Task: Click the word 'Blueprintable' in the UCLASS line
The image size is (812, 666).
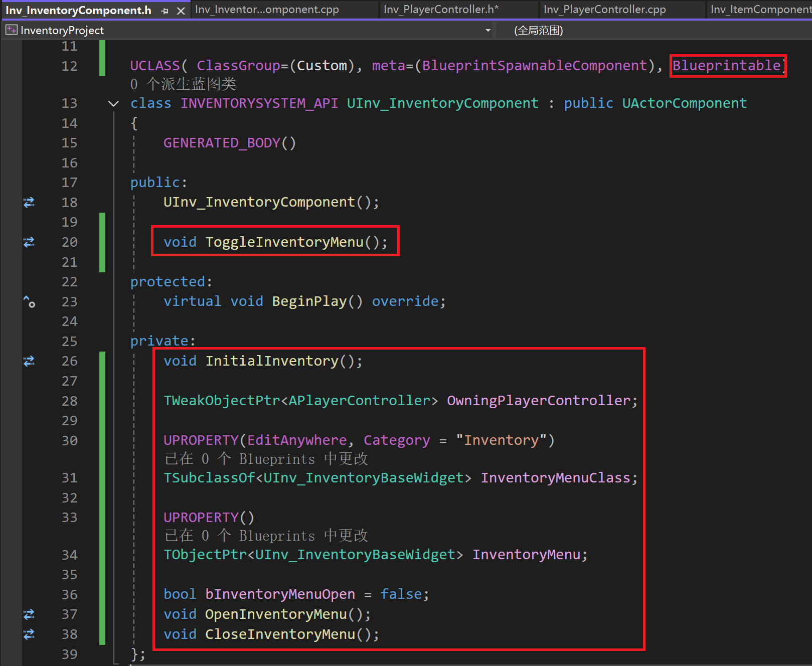Action: pos(726,66)
